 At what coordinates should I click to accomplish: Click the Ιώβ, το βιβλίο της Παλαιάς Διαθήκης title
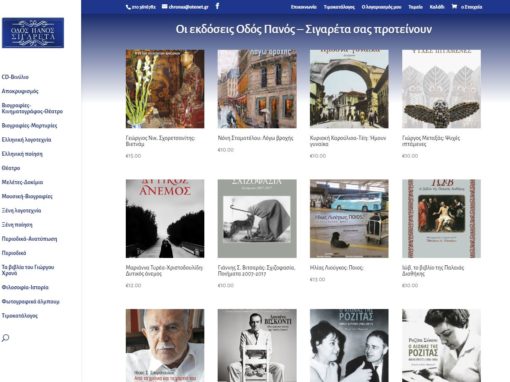pyautogui.click(x=433, y=271)
